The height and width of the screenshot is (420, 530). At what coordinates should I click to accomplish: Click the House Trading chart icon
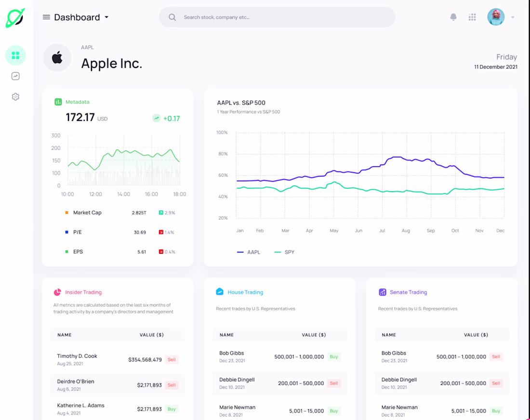point(220,291)
